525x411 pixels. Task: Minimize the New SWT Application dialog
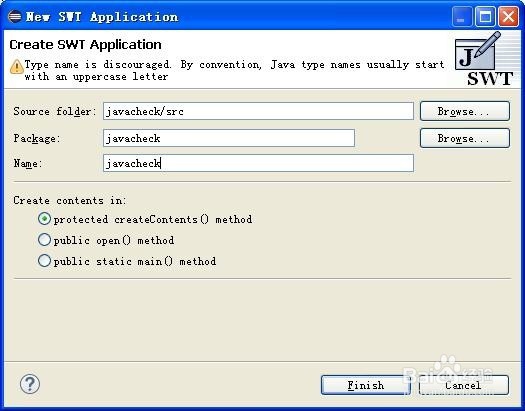462,16
